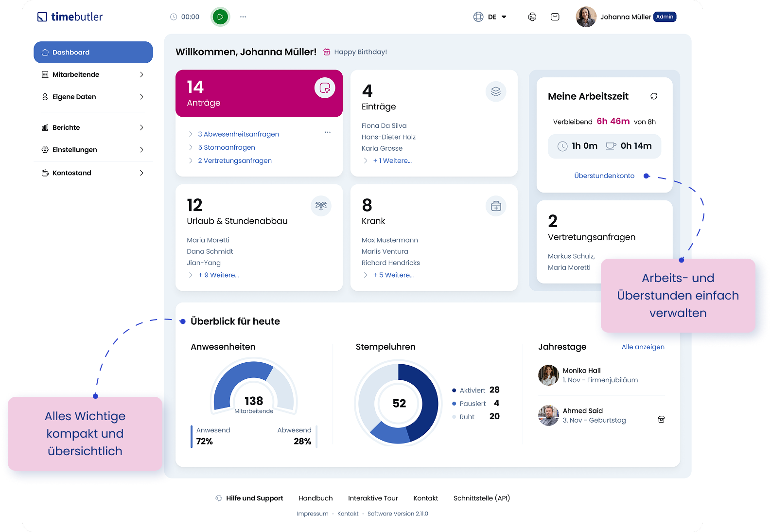771x532 pixels.
Task: Expand '+ 9 Weitere...' under Urlaub
Action: [218, 275]
